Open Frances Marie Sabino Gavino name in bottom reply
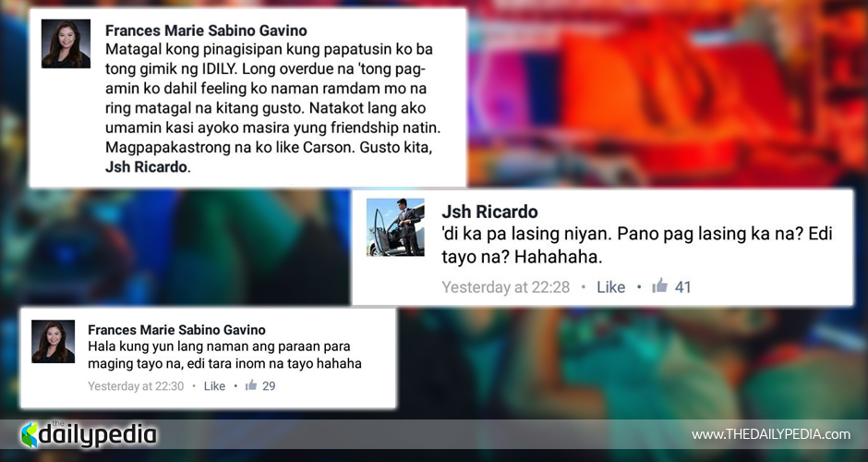This screenshot has height=462, width=868. pos(176,330)
